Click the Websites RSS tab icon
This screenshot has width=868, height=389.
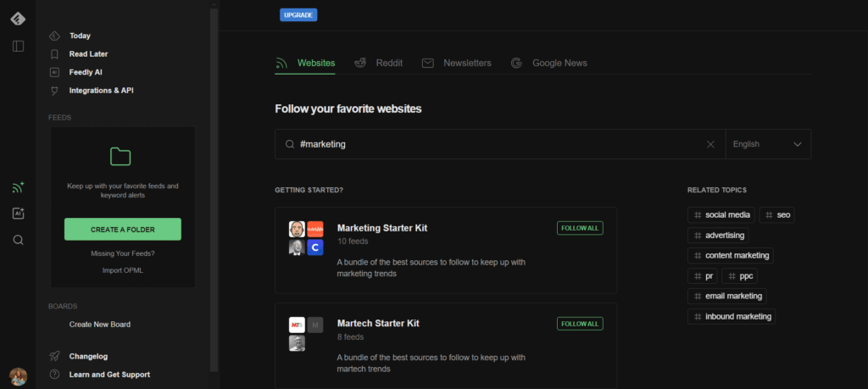pos(281,63)
